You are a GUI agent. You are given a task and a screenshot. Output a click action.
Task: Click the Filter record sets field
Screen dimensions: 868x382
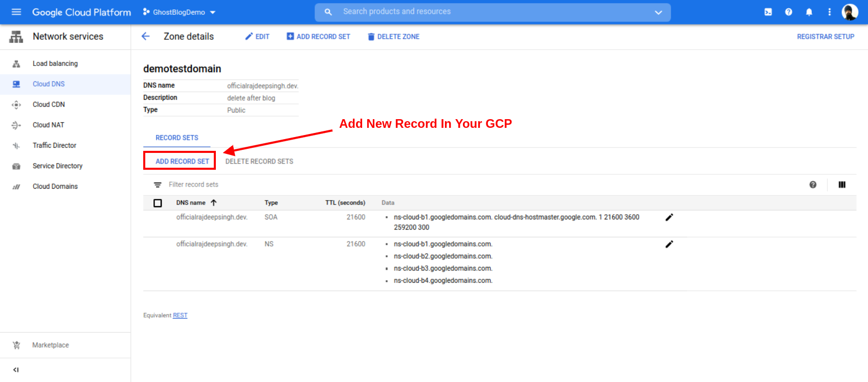point(193,185)
